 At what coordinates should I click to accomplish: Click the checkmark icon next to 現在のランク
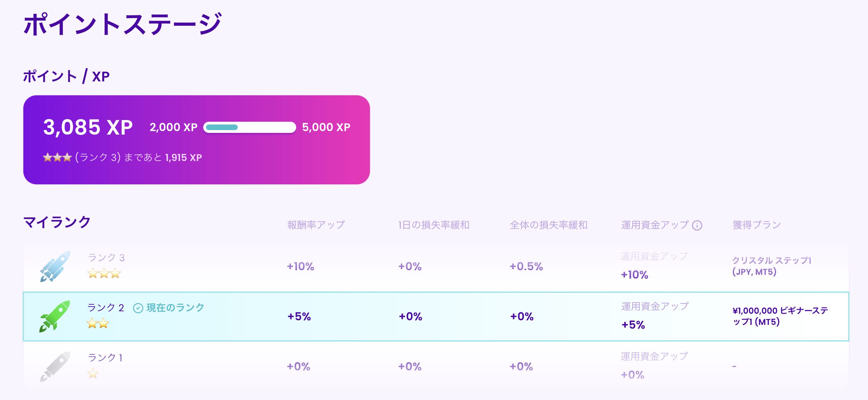[x=138, y=308]
